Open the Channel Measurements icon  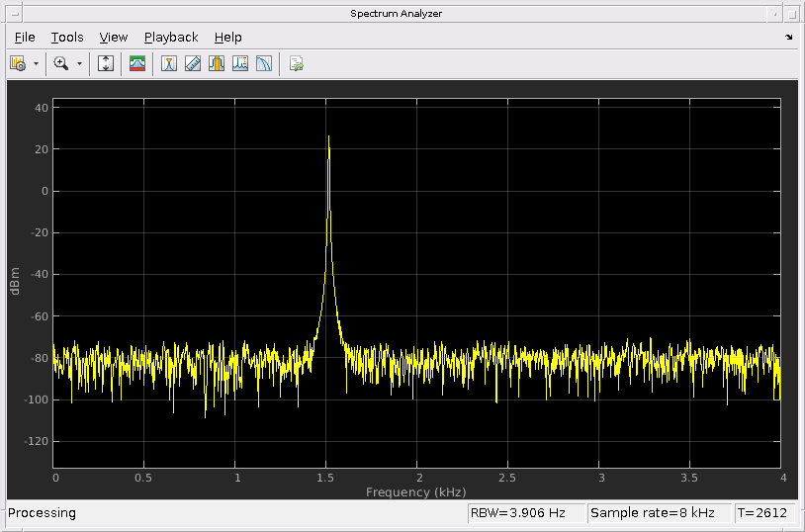217,63
